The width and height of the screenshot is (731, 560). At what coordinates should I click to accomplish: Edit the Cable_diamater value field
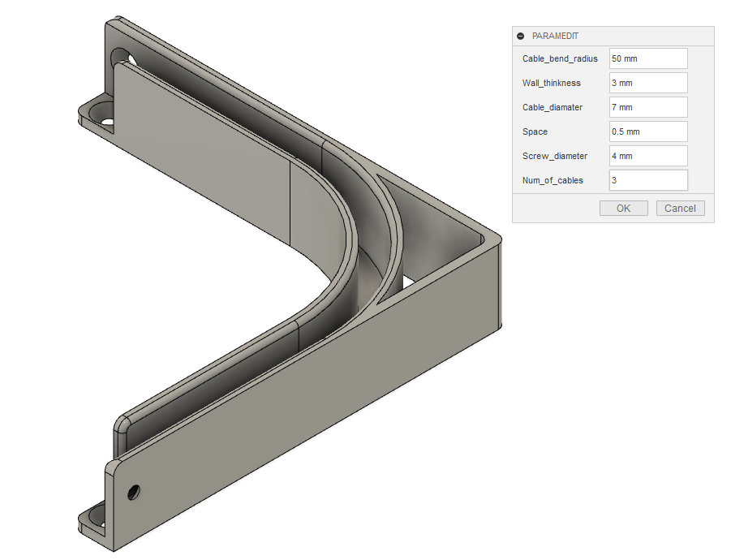pos(648,107)
